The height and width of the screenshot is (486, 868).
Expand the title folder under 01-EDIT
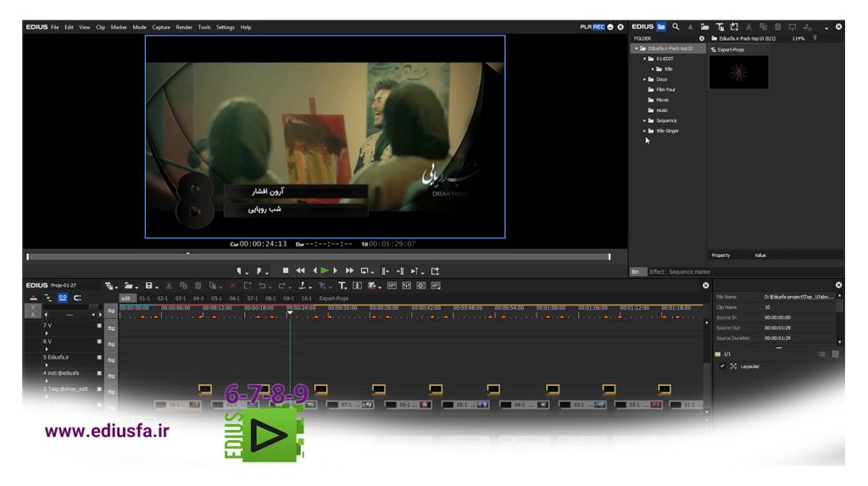point(652,70)
